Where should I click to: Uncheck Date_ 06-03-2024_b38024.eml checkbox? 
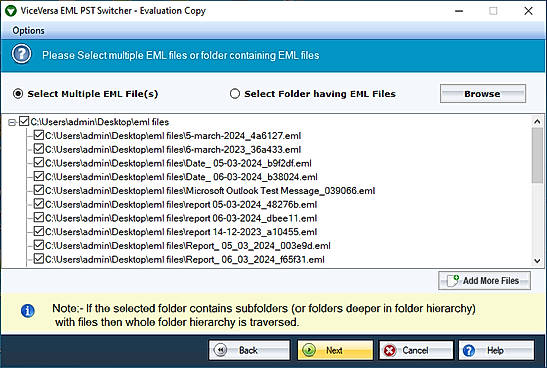pyautogui.click(x=39, y=176)
